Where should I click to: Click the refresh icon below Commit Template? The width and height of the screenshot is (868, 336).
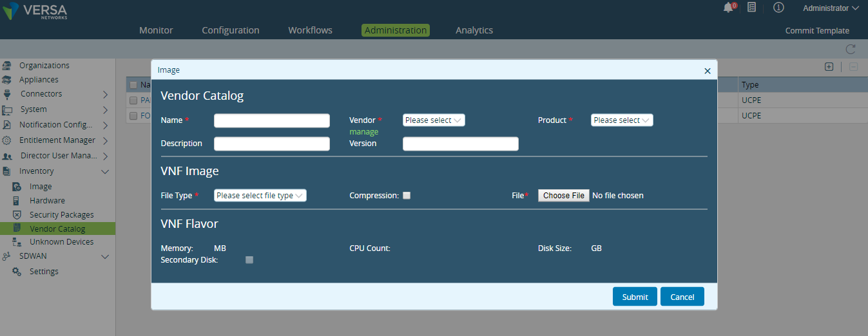click(850, 49)
